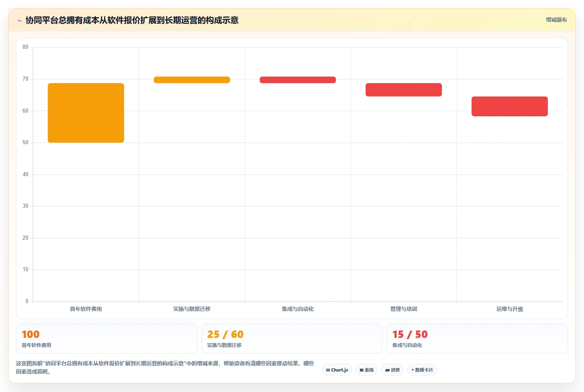
Task: Select the Chart.js chip
Action: click(x=337, y=370)
